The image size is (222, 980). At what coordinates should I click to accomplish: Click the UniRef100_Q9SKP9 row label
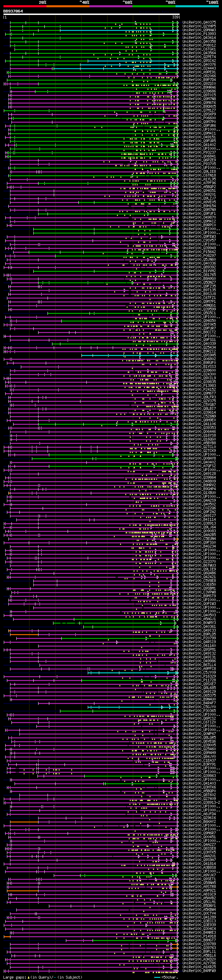199,114
